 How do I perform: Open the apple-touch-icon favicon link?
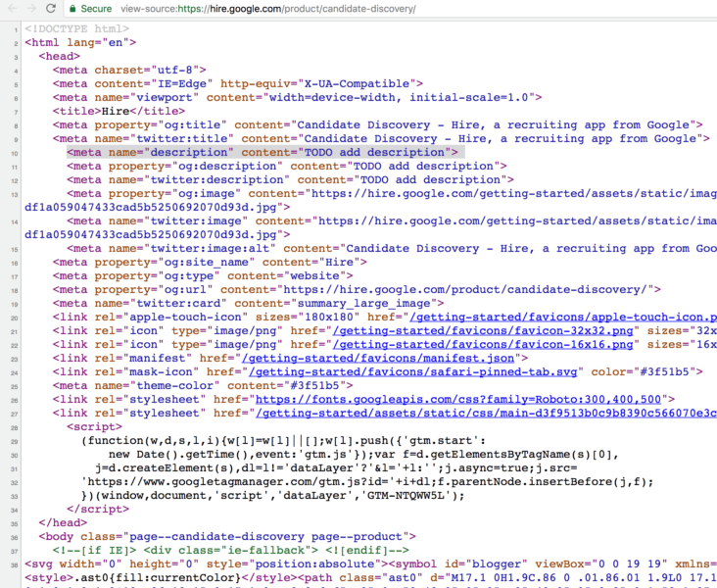563,318
